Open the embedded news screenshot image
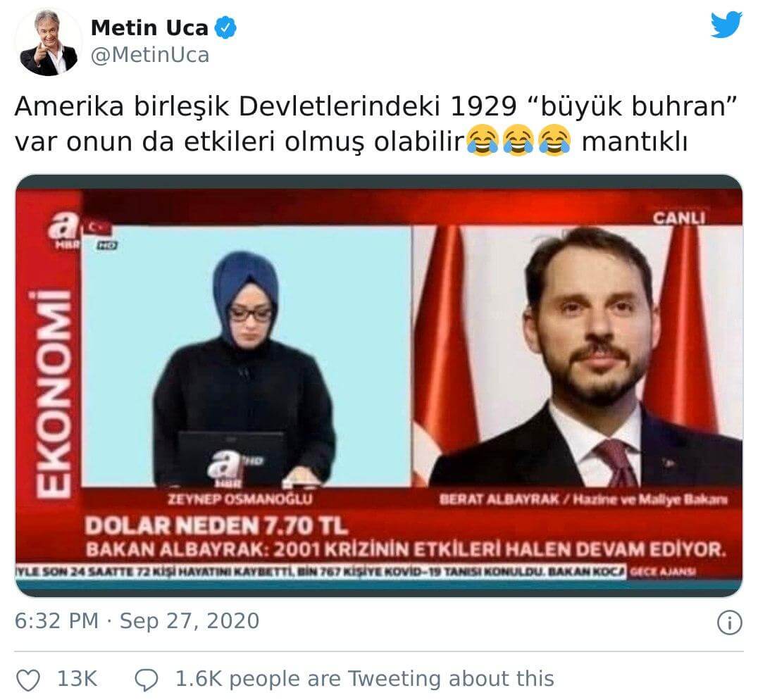The height and width of the screenshot is (700, 758). click(379, 385)
